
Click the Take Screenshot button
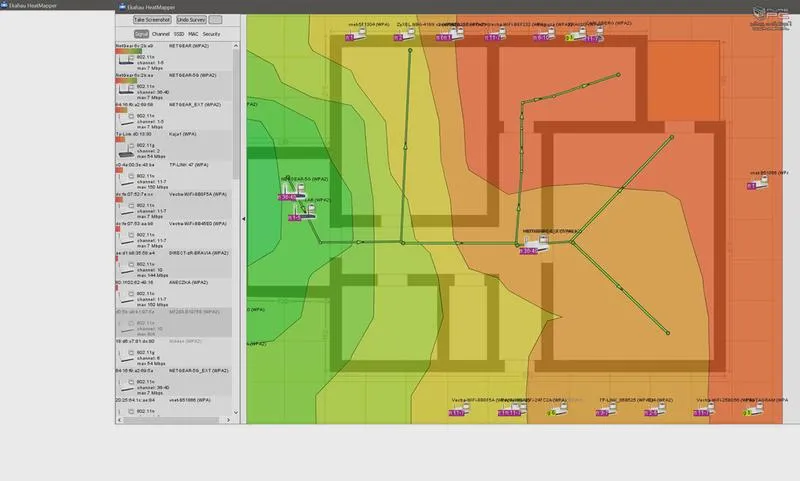tap(152, 19)
